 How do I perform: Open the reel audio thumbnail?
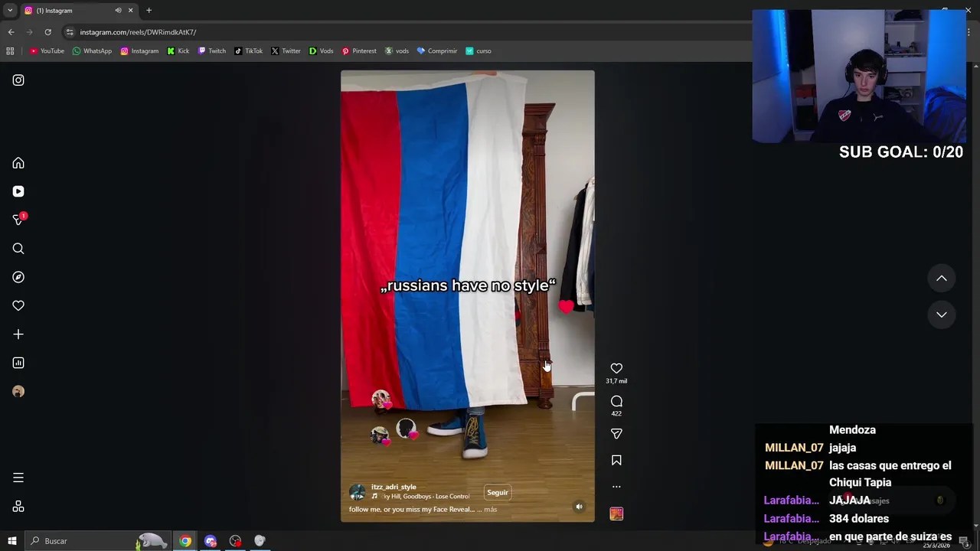click(616, 514)
